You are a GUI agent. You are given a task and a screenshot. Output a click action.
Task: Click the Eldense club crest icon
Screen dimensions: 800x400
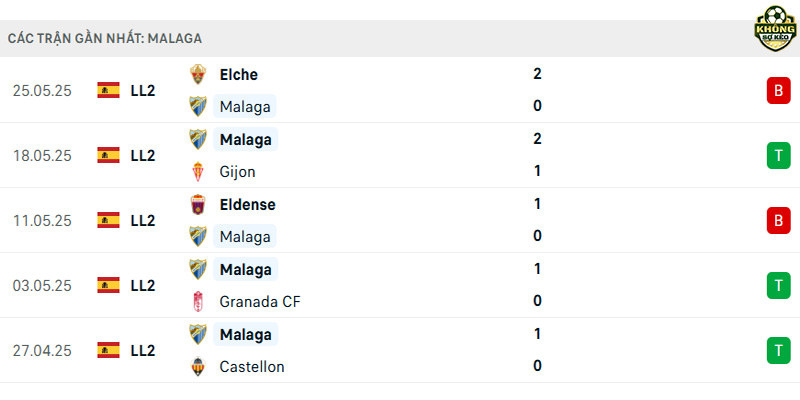point(198,205)
